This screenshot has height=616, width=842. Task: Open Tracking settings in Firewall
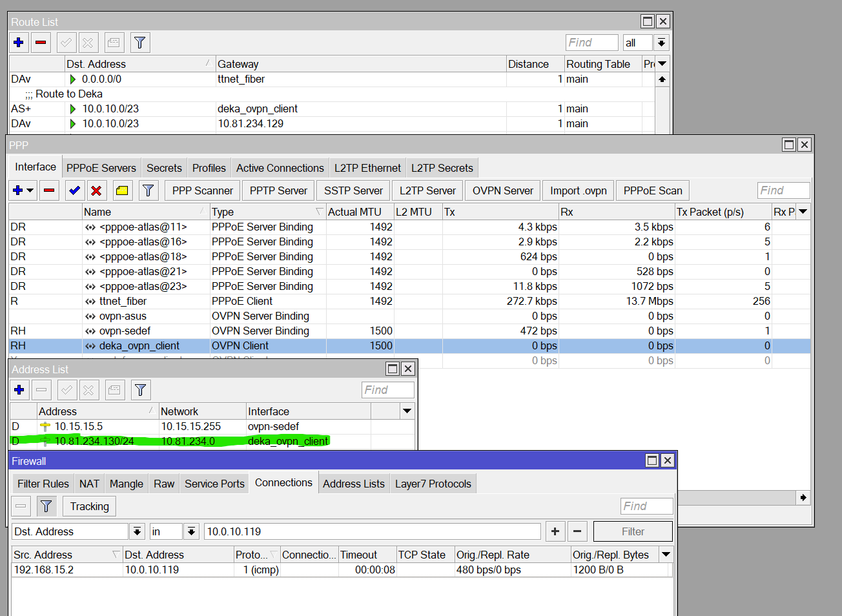(x=90, y=506)
